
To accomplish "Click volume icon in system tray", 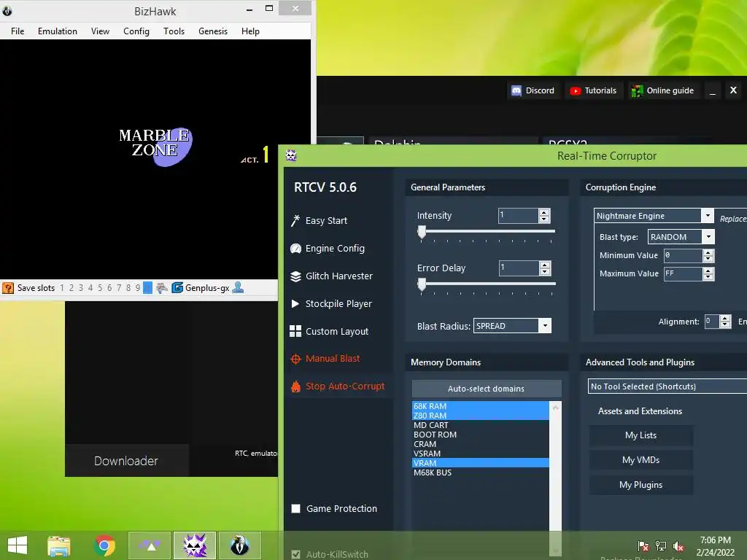I will (678, 546).
